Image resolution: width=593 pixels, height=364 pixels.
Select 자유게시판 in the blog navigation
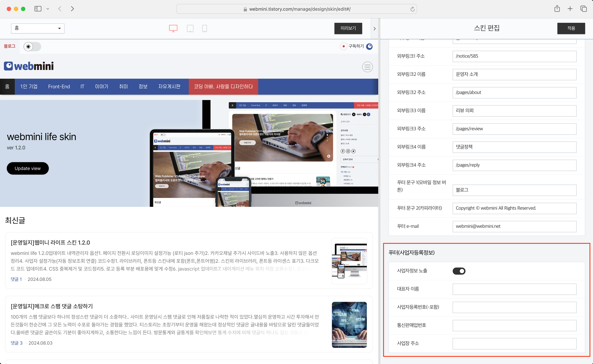[169, 87]
